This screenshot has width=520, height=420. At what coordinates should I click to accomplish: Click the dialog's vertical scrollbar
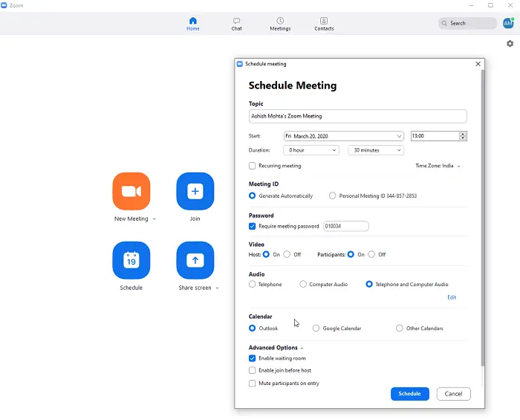pos(483,219)
